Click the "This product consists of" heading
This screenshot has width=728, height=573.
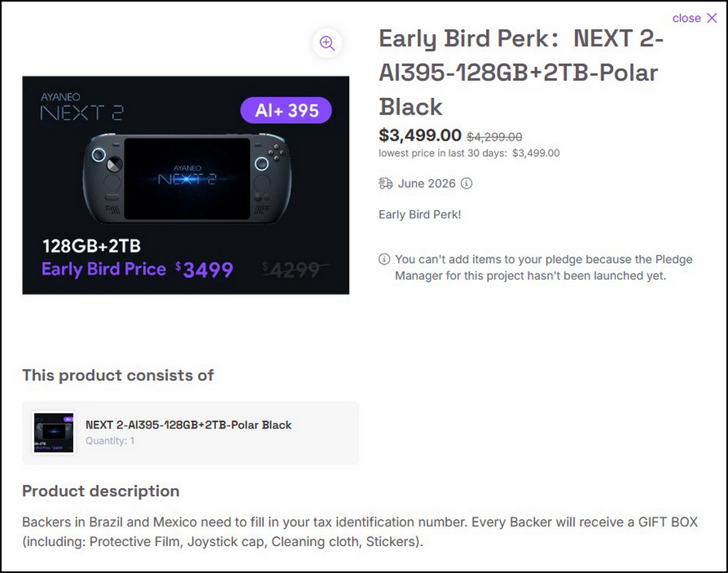coord(118,375)
